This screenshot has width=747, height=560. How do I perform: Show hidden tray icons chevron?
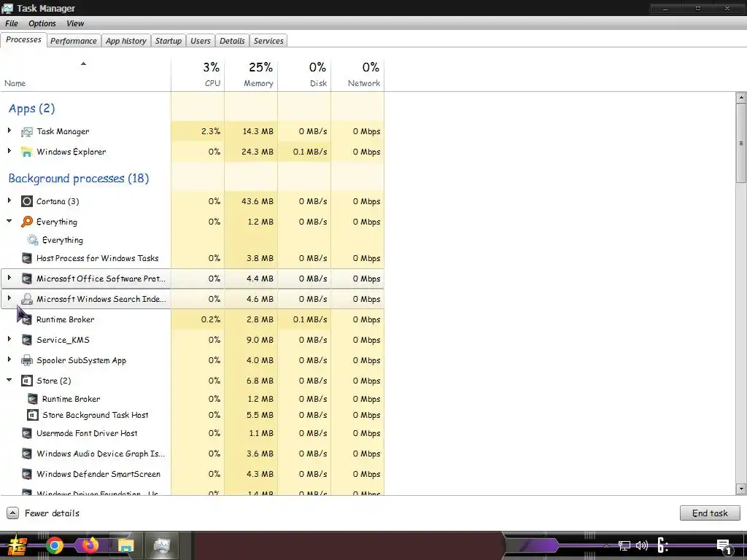tap(606, 545)
